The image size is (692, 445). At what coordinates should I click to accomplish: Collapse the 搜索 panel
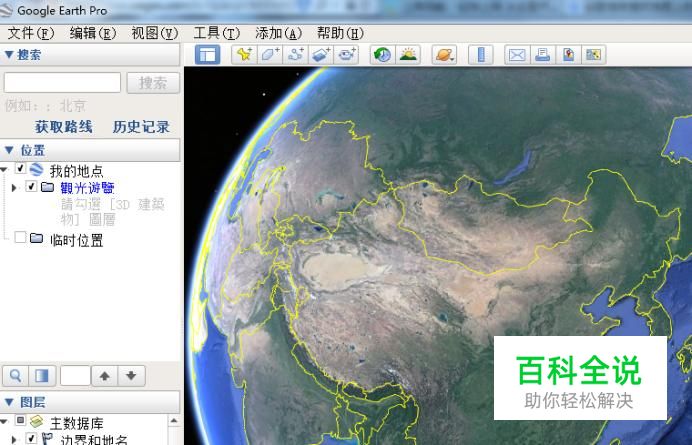[9, 55]
